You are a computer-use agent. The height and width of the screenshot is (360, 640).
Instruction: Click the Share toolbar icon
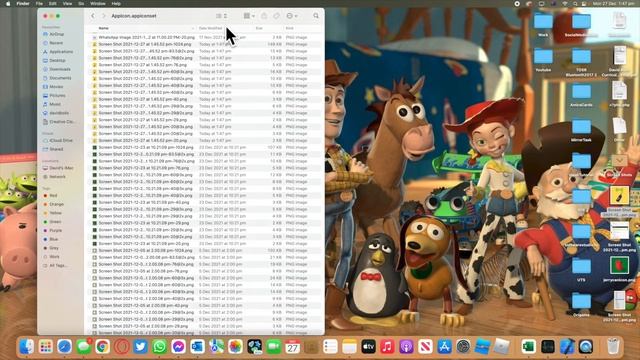(x=264, y=16)
